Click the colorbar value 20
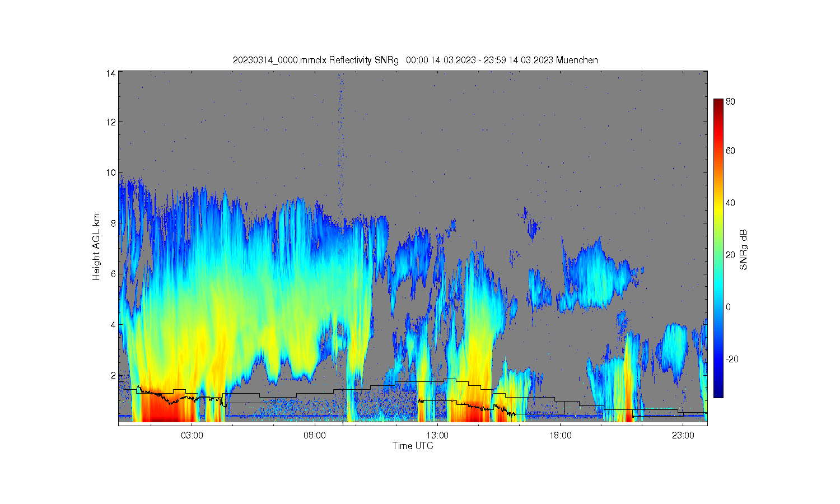 click(x=730, y=255)
